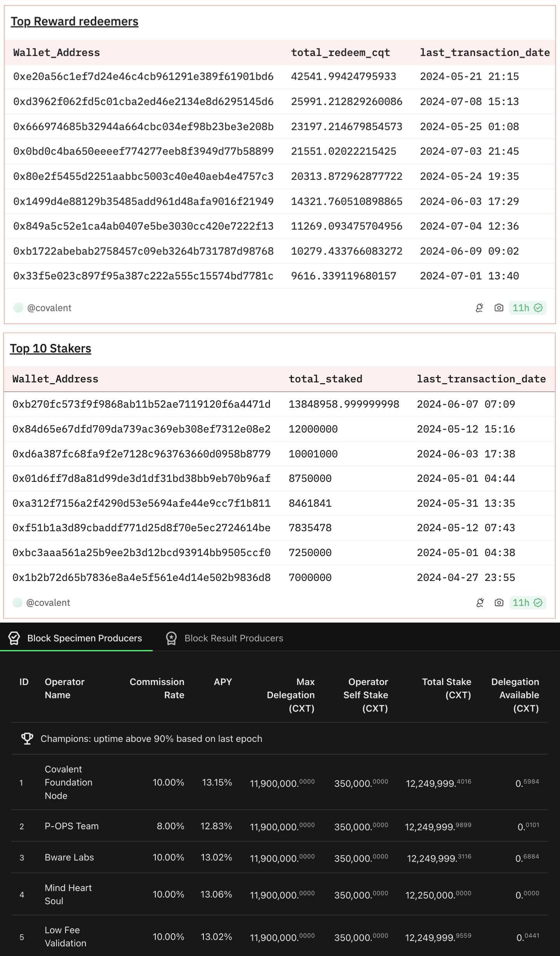The height and width of the screenshot is (956, 560).
Task: Click covalent avatar circle in Top 10 Stakers
Action: tap(17, 602)
